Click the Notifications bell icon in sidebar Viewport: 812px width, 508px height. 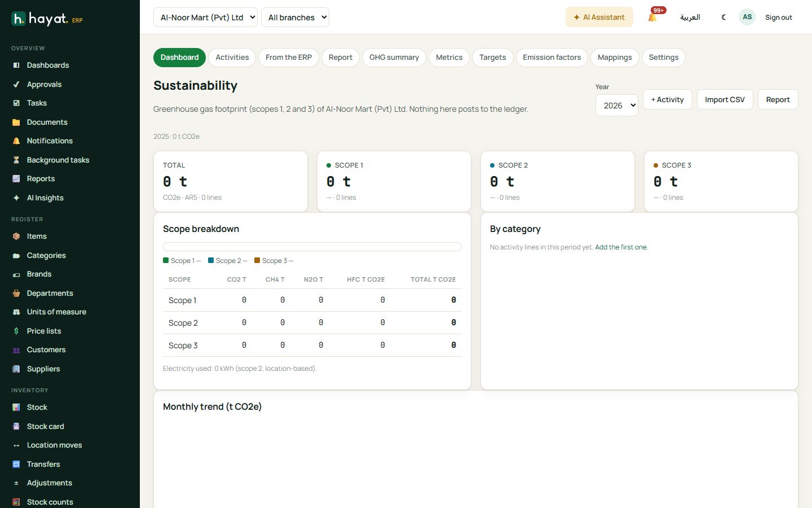click(x=16, y=141)
